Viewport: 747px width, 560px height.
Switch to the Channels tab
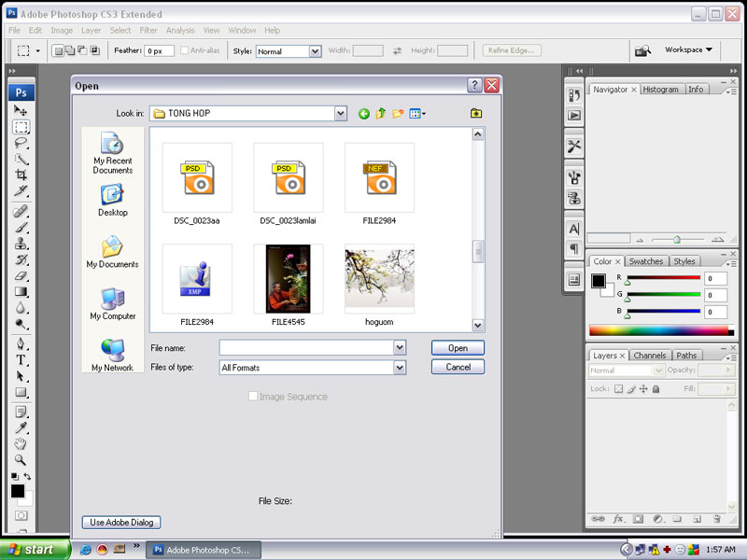pyautogui.click(x=649, y=356)
